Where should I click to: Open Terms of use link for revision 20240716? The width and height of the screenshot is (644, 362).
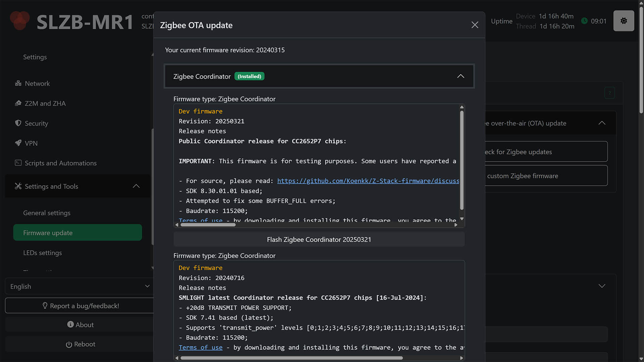tap(201, 348)
